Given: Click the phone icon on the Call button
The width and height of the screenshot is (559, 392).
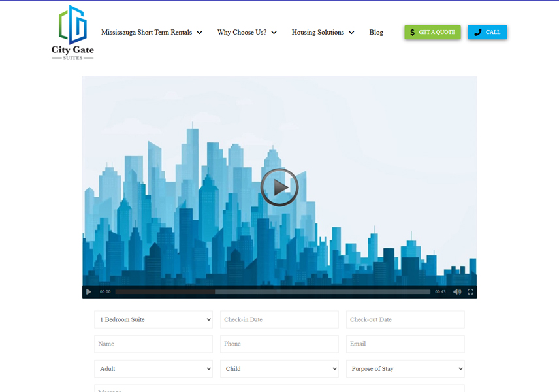Looking at the screenshot, I should pyautogui.click(x=478, y=32).
